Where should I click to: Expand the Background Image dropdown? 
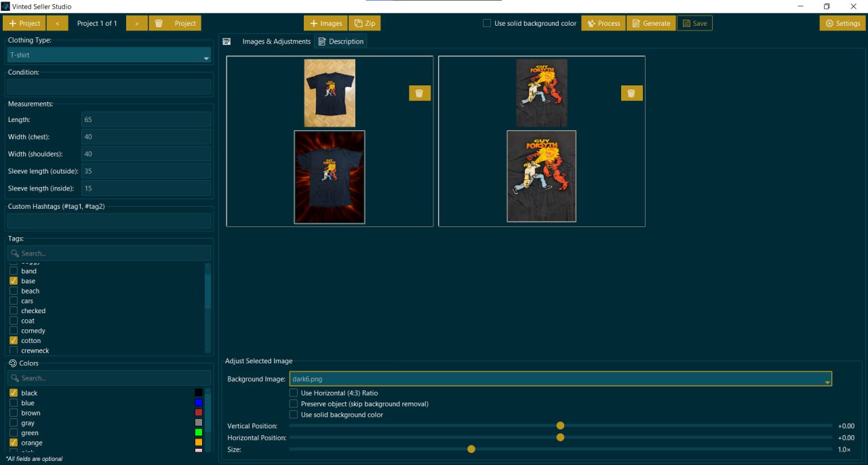560,380
